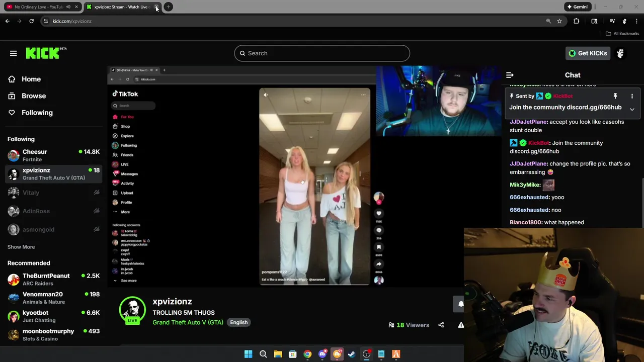Open kyootbot Just Chatting channel
This screenshot has height=362, width=644.
tap(53, 316)
